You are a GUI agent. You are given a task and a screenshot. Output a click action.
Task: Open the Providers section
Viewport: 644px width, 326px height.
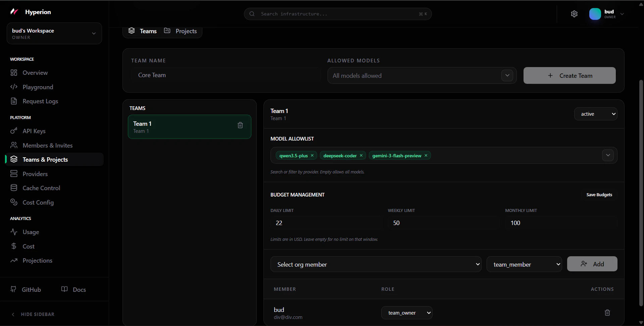click(x=35, y=174)
